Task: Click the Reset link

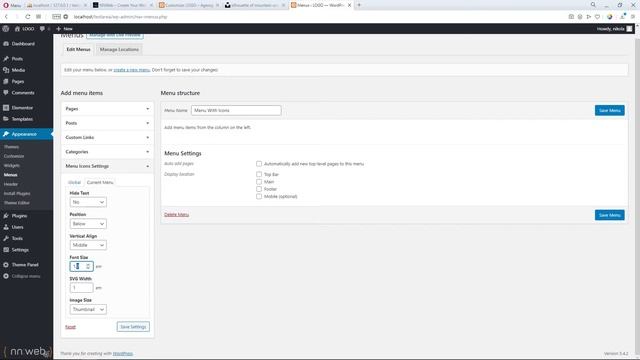Action: (70, 327)
